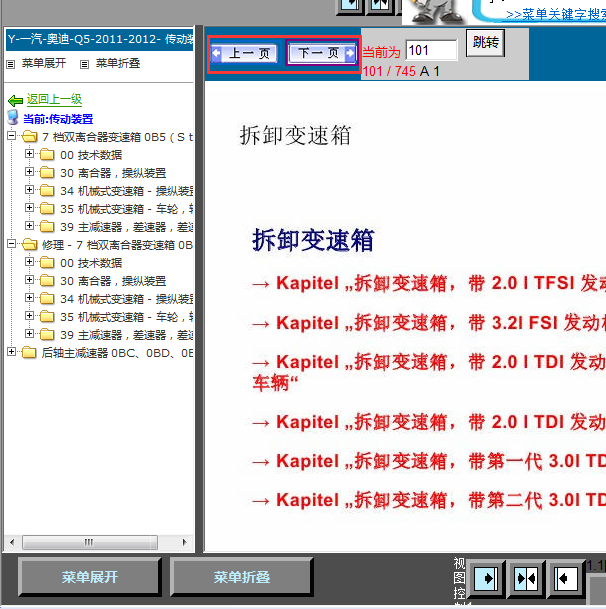The height and width of the screenshot is (609, 606).
Task: Click bottom view control center-split icon
Action: (526, 579)
